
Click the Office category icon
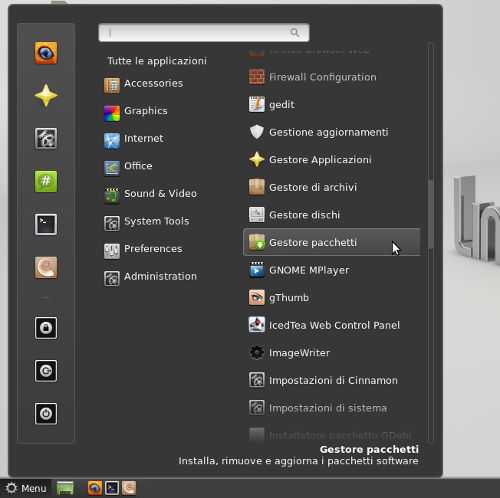[112, 168]
